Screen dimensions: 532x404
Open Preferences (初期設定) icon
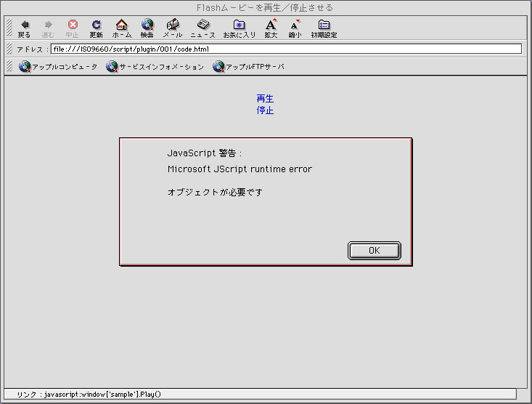(x=324, y=28)
